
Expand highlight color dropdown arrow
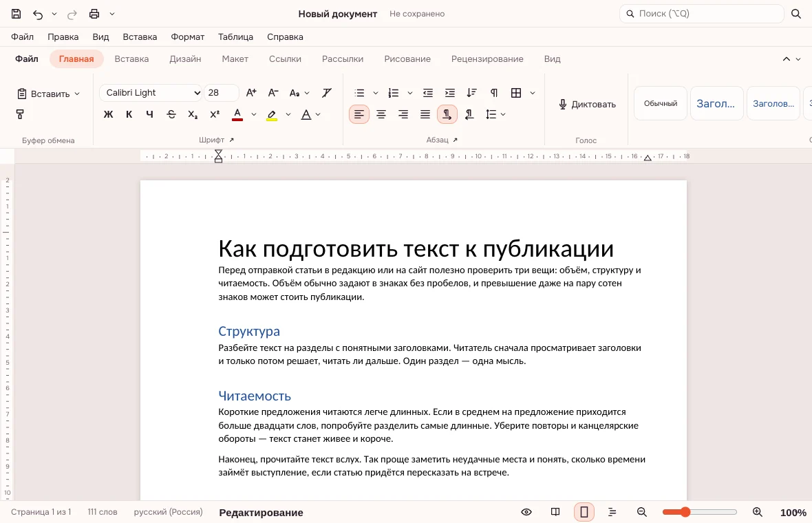[288, 114]
